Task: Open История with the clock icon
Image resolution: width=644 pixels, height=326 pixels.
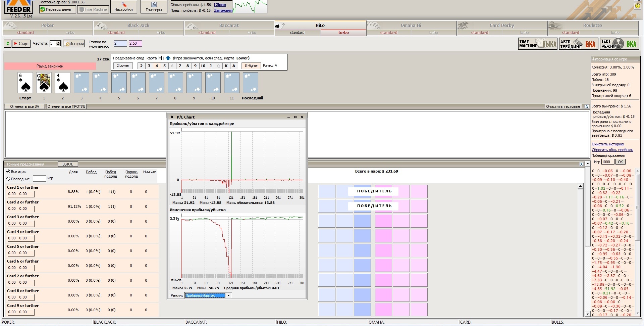Action: 74,44
